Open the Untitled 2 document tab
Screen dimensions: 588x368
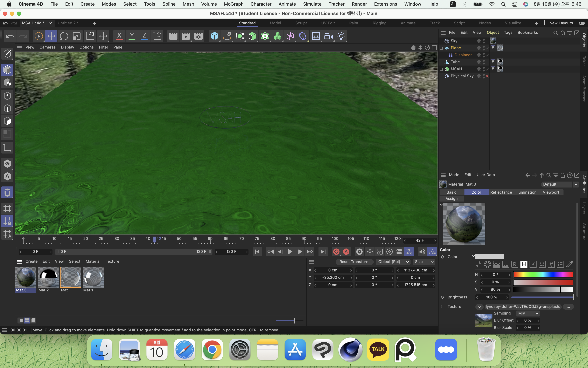(x=68, y=23)
